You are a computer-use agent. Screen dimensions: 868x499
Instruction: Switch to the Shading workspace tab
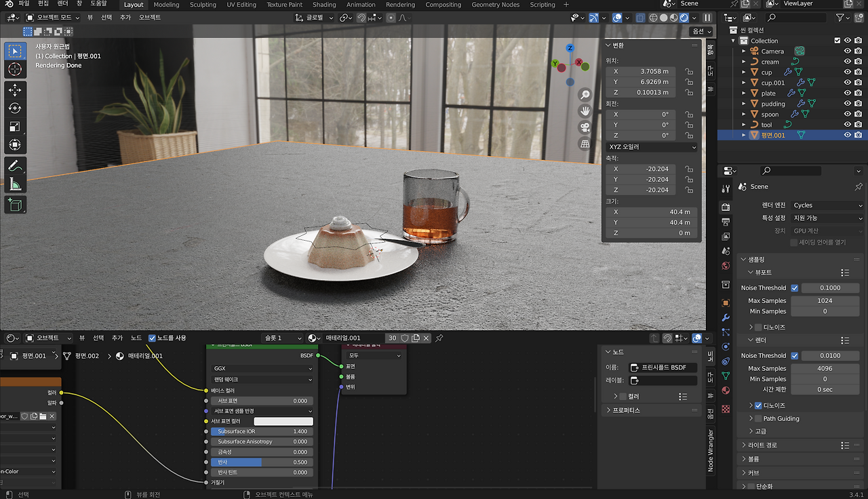tap(324, 5)
